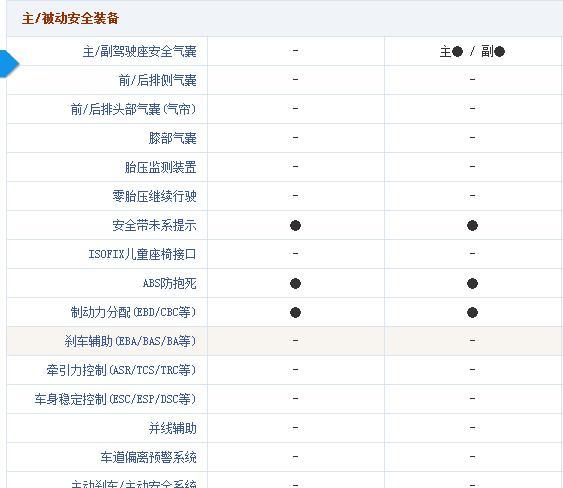Click first column dash in 胎压监测装置 row
The height and width of the screenshot is (488, 563).
click(295, 166)
